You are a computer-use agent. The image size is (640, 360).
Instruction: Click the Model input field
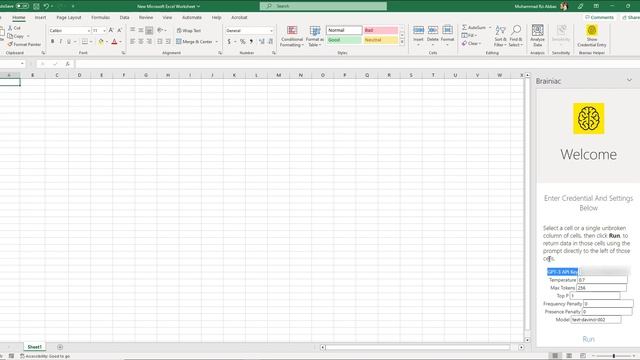click(x=596, y=320)
